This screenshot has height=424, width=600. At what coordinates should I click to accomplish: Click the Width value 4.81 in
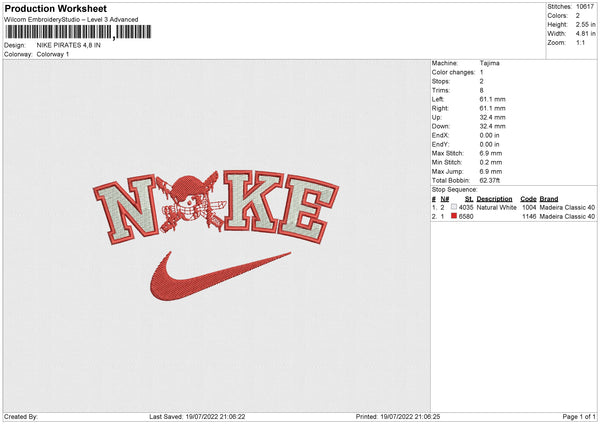[585, 34]
